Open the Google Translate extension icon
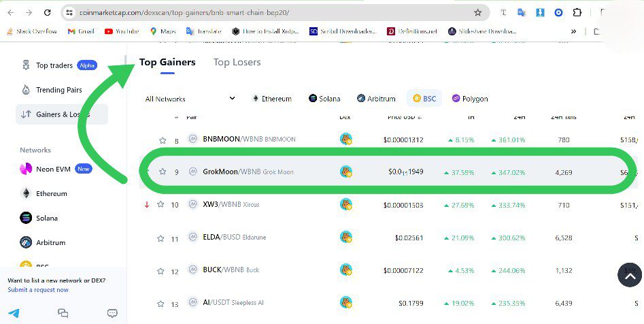Viewport: 644px width, 324px height. point(522,13)
